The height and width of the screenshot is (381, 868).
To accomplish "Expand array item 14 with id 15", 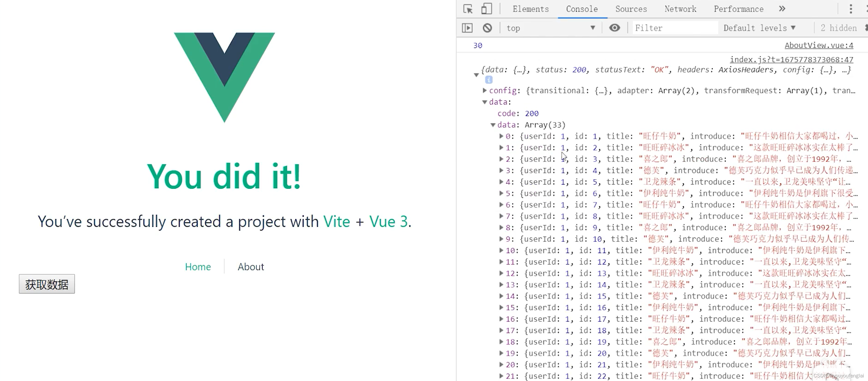I will point(501,296).
